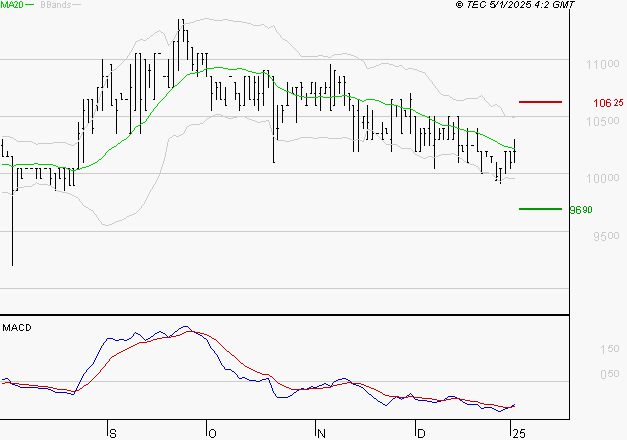Click the 100.00 price axis label
This screenshot has height=440, width=627.
tap(603, 178)
